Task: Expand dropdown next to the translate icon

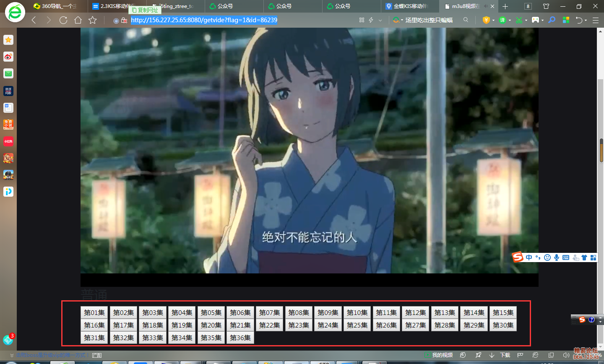Action: click(x=510, y=20)
